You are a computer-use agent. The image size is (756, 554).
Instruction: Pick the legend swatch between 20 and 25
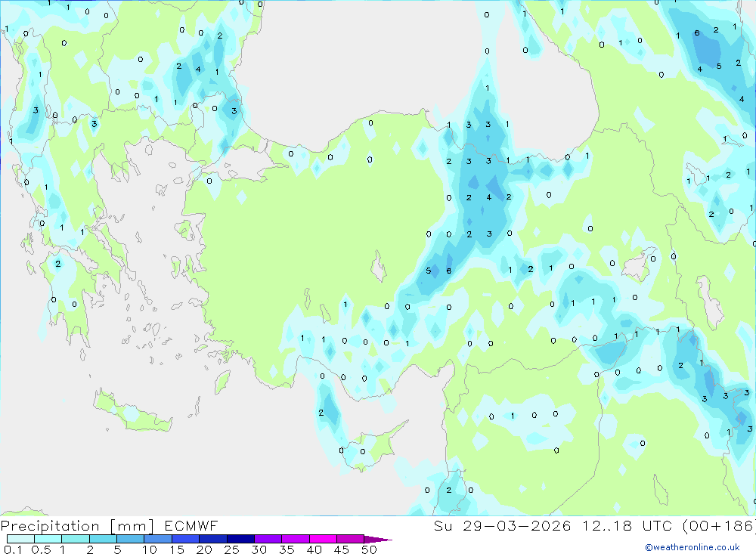pos(213,539)
